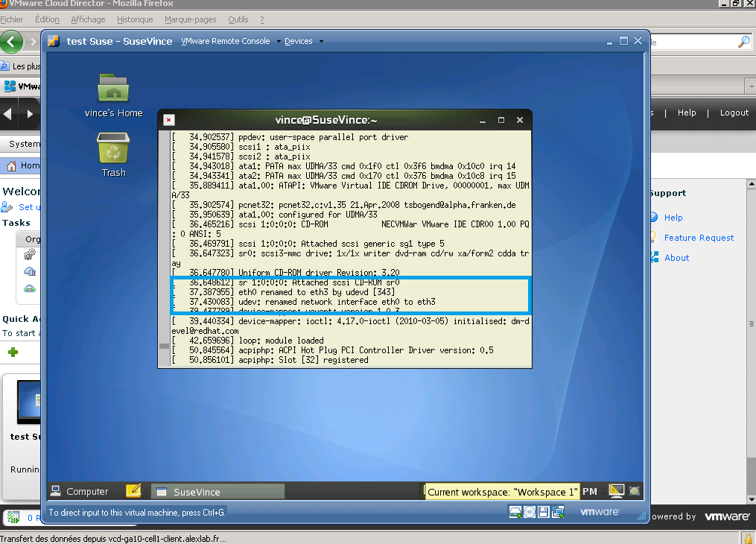Open the Feature Request link

tap(699, 238)
